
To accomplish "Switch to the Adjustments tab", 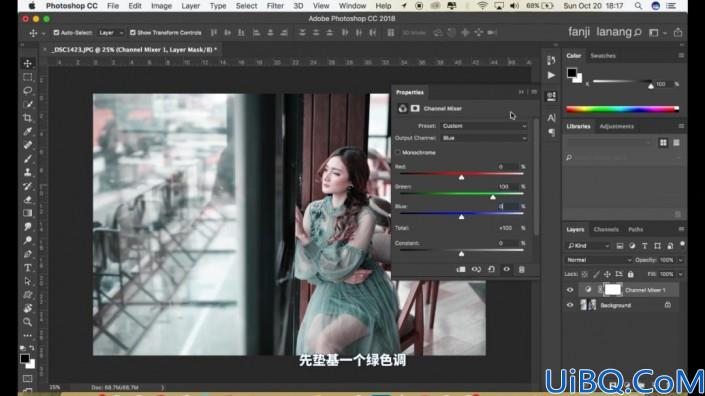I will [616, 126].
